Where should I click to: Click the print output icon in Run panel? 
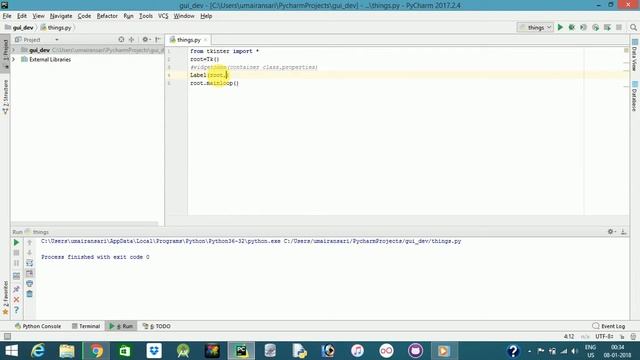(29, 283)
